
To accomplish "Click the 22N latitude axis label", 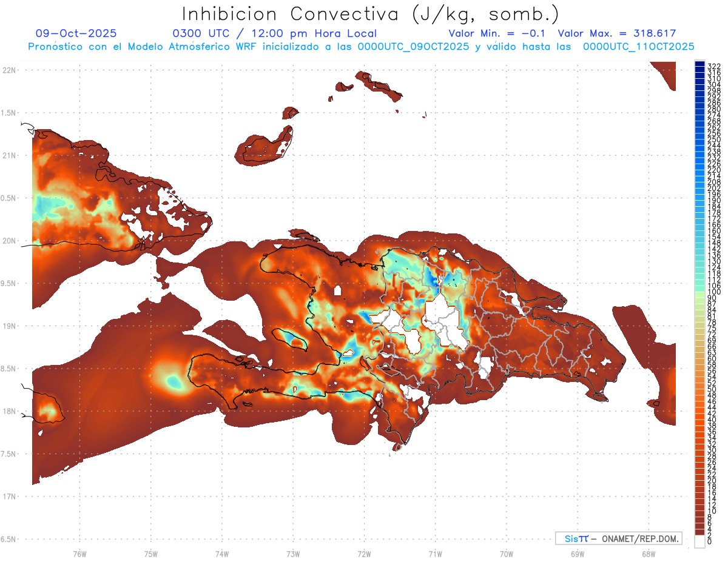I will point(10,70).
